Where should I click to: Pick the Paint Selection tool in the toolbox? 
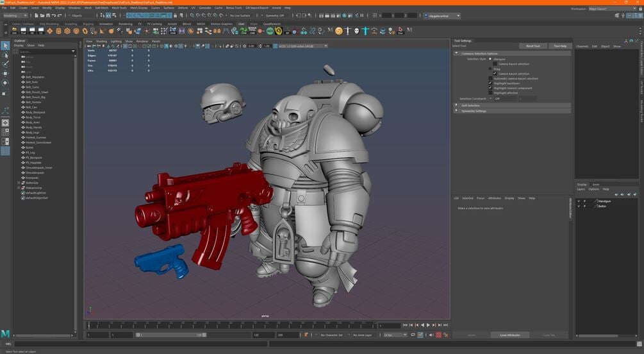[x=5, y=64]
